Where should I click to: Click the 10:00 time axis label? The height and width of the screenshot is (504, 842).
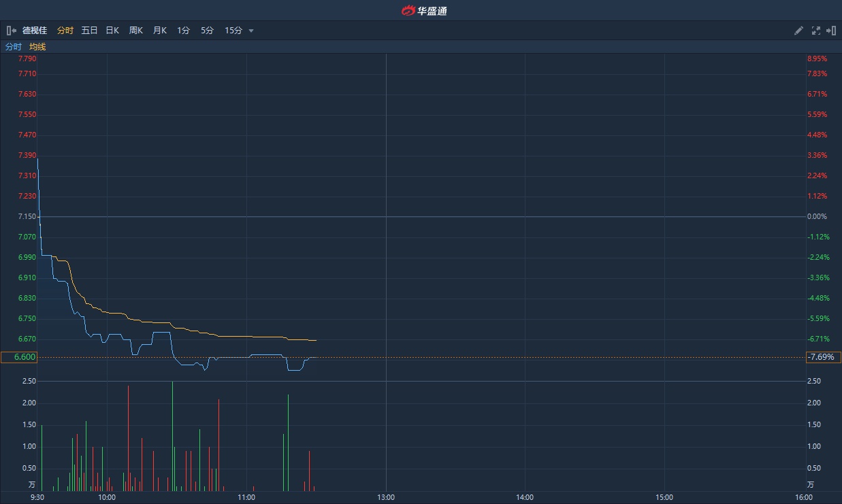click(107, 497)
